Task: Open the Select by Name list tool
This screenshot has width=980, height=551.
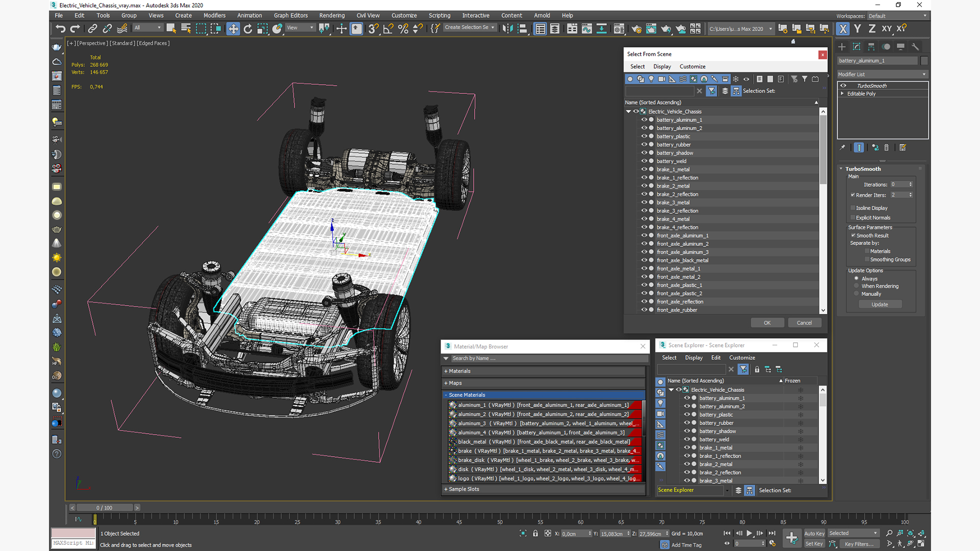Action: 186,29
